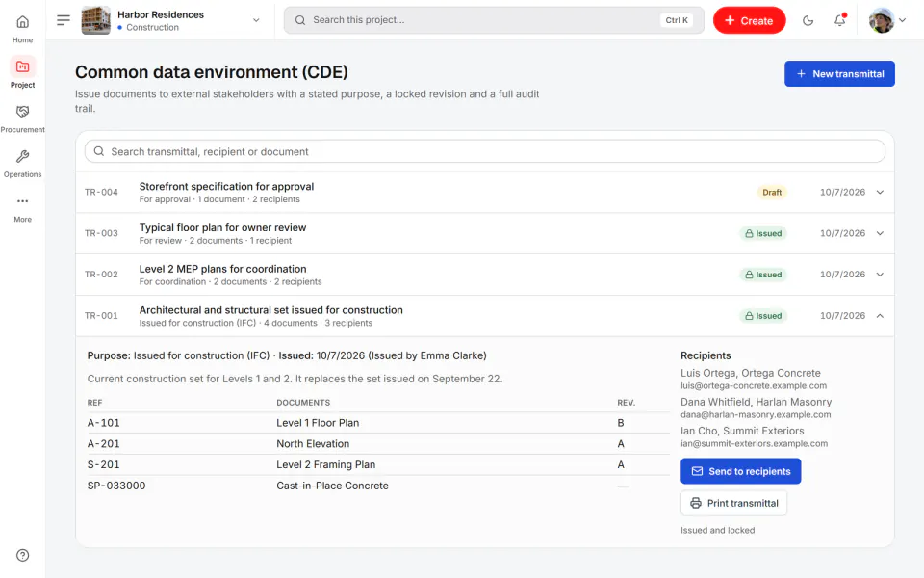Image resolution: width=924 pixels, height=578 pixels.
Task: Click the Issued lock badge on TR-001
Action: point(763,316)
